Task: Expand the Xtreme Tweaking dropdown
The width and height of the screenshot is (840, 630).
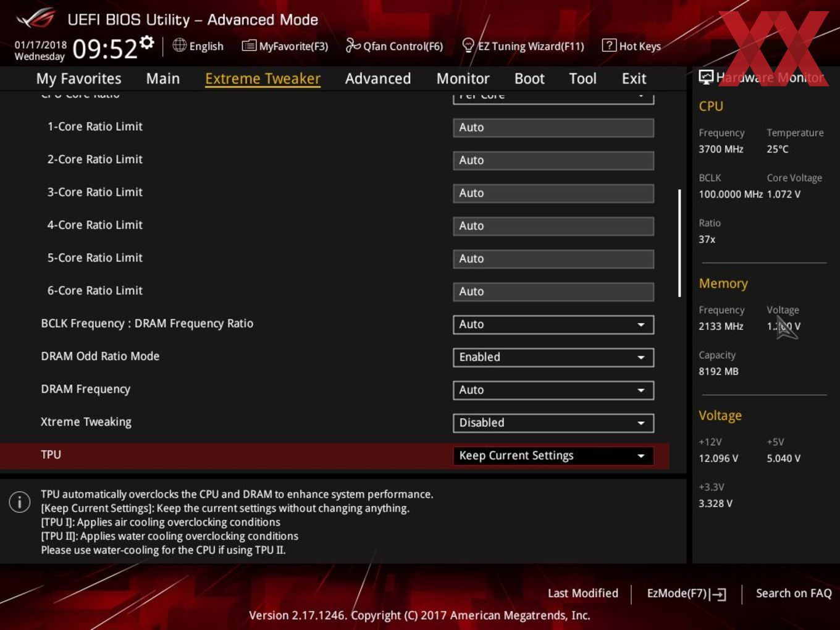Action: pos(553,422)
